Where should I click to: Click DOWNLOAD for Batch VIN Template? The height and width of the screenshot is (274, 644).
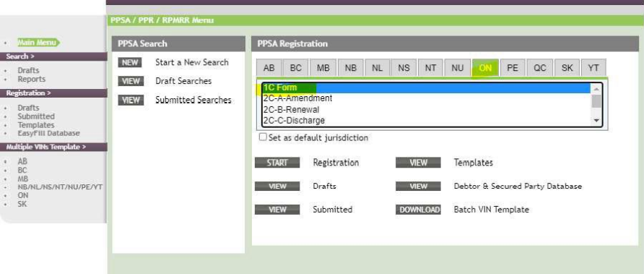pos(418,210)
